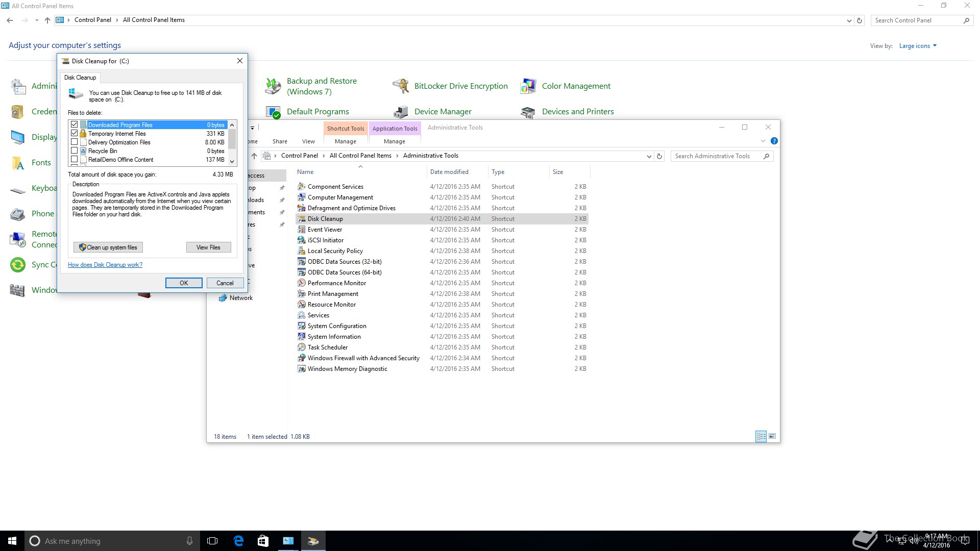Screen dimensions: 980x551
Task: Open Default Programs icon
Action: pos(273,112)
